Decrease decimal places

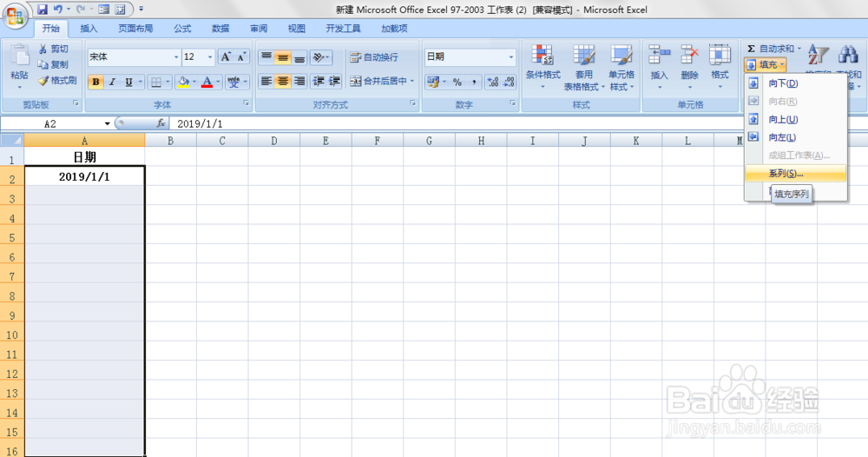[x=509, y=82]
